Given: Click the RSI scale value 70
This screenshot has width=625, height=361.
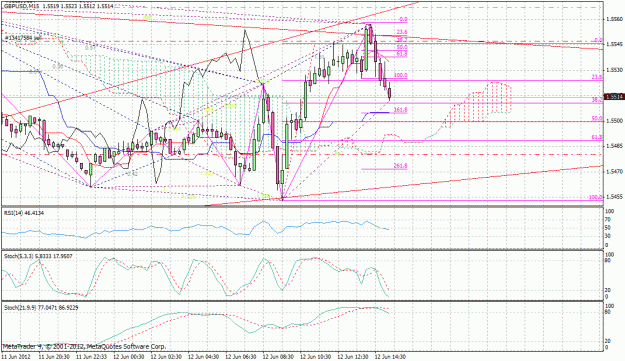Looking at the screenshot, I should pyautogui.click(x=608, y=220).
